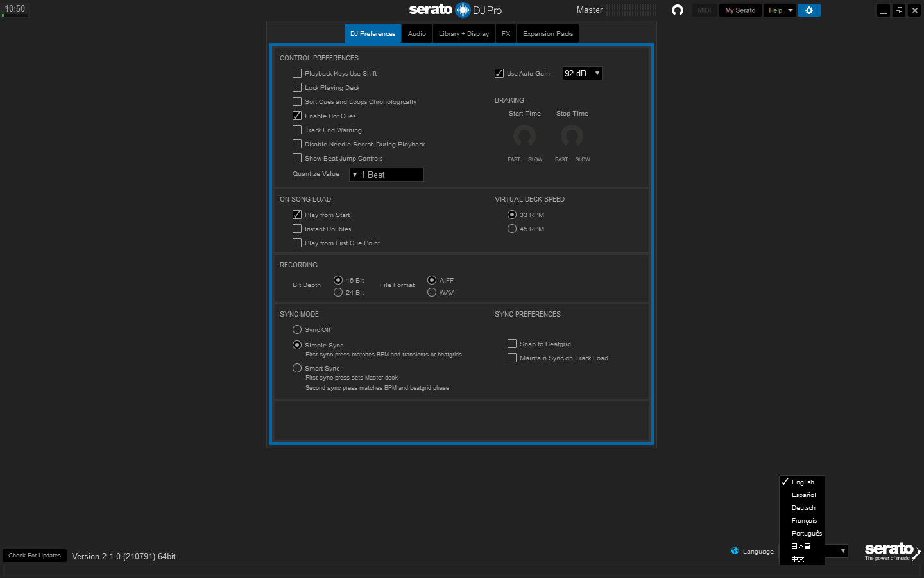Choose 日本語 in language menu

point(802,546)
